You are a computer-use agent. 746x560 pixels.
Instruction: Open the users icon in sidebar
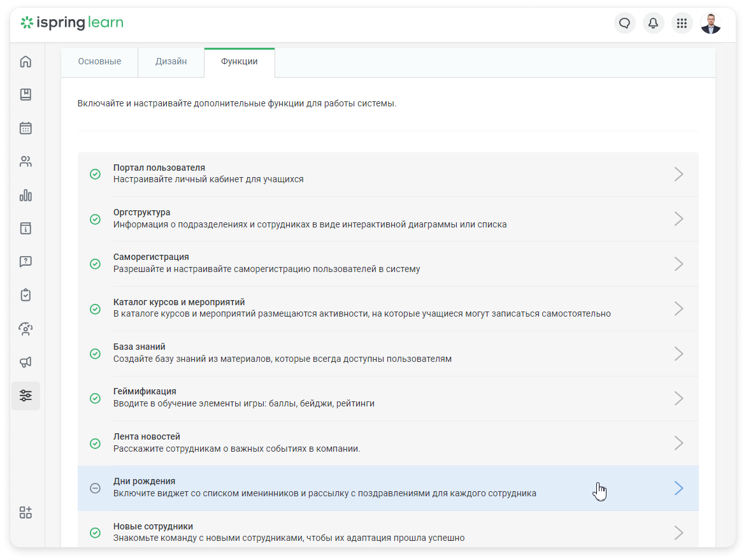pos(25,162)
